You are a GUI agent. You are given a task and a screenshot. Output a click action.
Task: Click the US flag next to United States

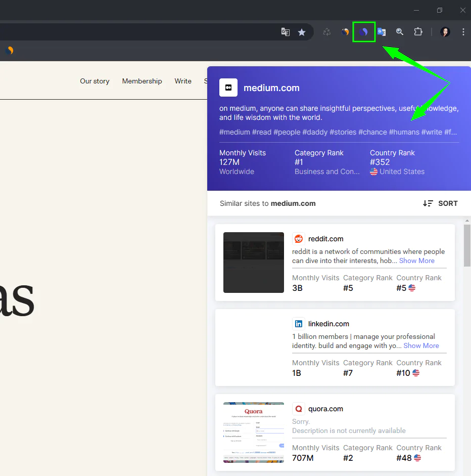pos(373,171)
